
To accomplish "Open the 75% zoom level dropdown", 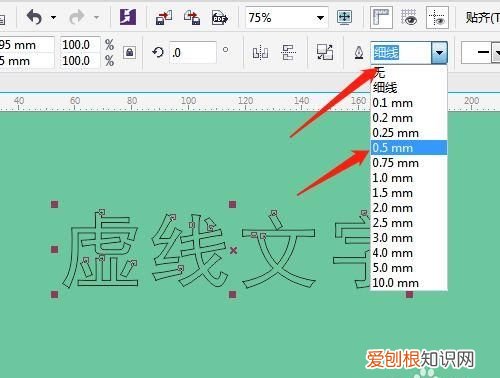I will (x=320, y=17).
